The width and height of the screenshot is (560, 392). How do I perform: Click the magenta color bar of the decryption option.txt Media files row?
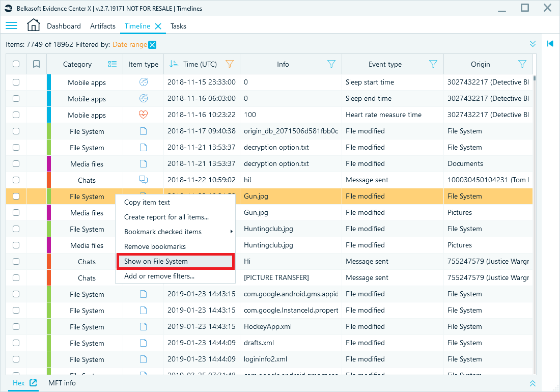coord(49,163)
